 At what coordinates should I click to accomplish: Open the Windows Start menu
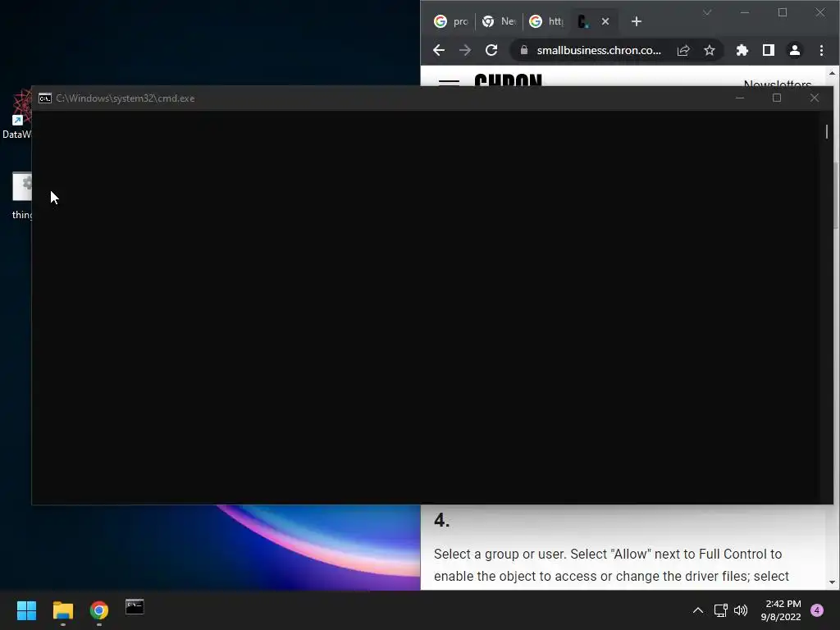[26, 610]
